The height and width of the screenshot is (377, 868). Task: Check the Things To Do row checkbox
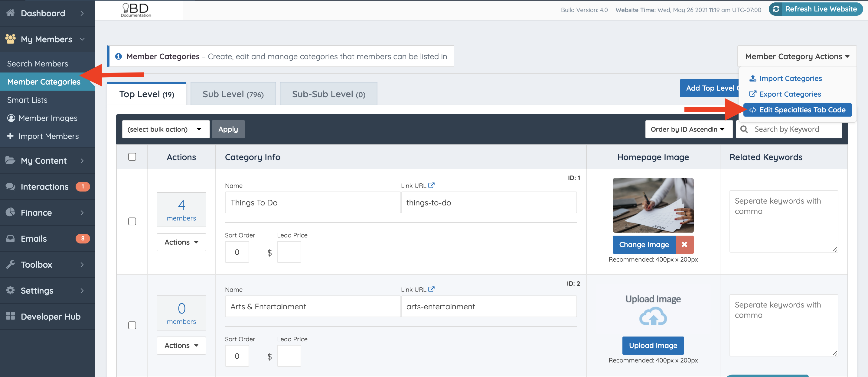pos(132,221)
